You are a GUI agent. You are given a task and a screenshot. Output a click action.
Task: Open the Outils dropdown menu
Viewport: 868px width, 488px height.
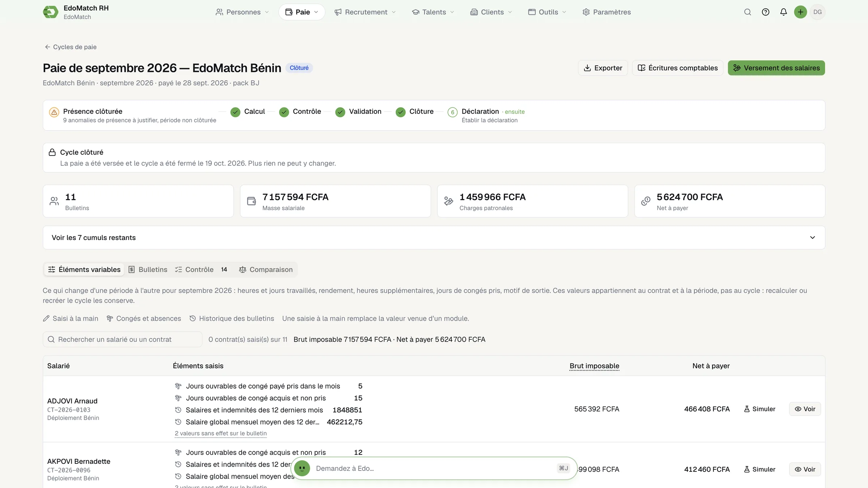pyautogui.click(x=547, y=12)
